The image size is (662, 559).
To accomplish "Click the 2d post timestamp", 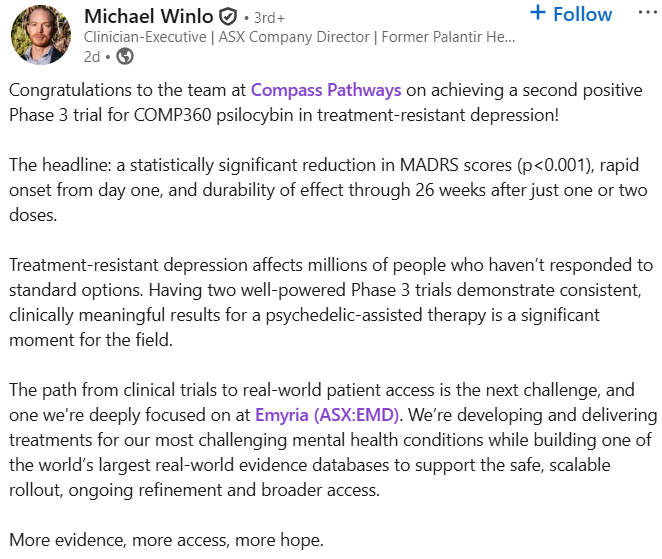I will pyautogui.click(x=92, y=57).
